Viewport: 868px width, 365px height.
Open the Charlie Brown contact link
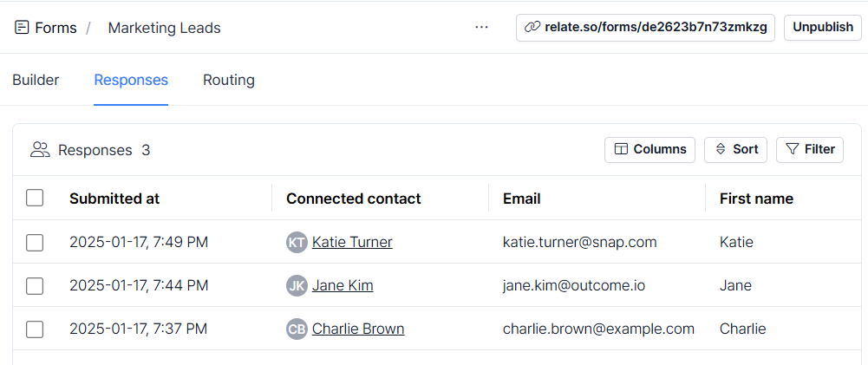click(x=358, y=329)
